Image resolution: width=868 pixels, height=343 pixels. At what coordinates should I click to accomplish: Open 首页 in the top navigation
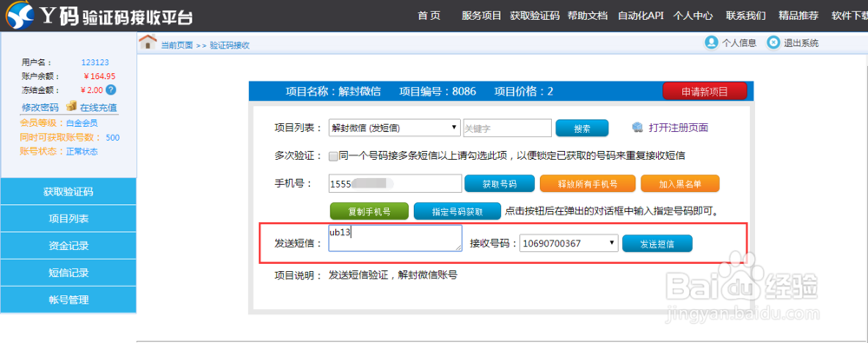coord(429,16)
